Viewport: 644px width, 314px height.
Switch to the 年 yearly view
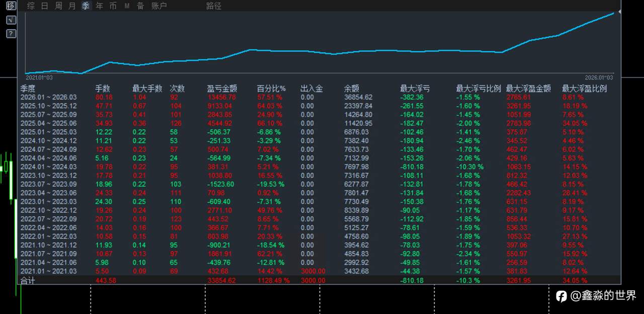pyautogui.click(x=99, y=6)
